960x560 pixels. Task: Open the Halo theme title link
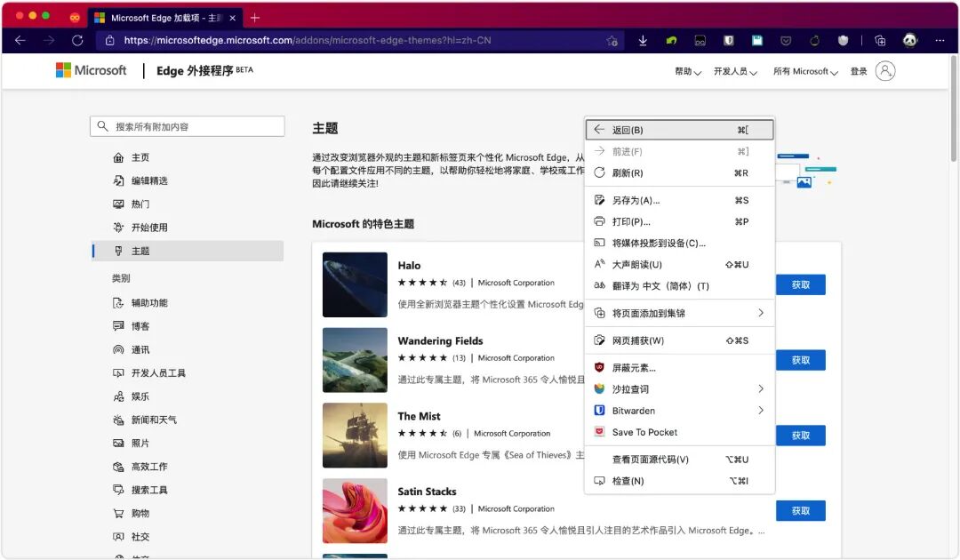409,266
